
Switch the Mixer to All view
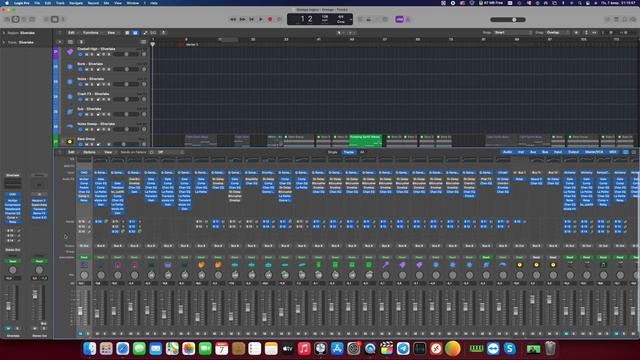point(362,152)
